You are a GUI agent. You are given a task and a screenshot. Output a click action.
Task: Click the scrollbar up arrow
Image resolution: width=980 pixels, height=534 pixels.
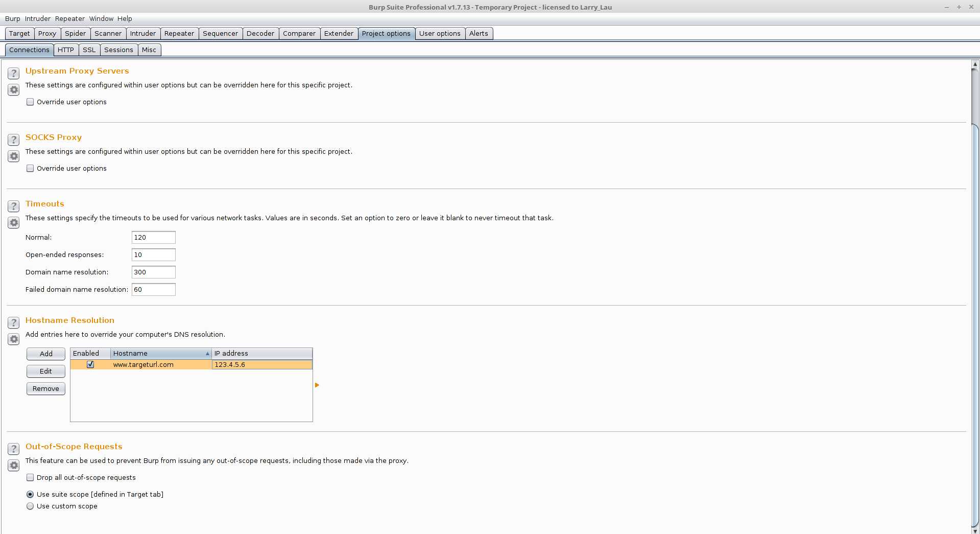coord(975,64)
